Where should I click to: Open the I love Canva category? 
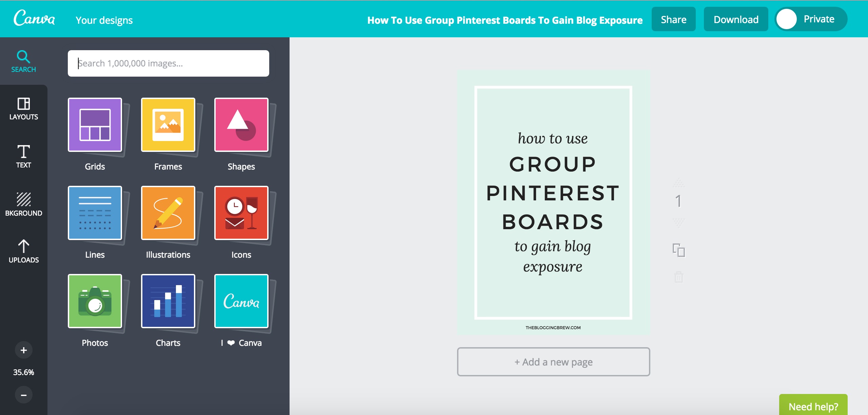241,301
